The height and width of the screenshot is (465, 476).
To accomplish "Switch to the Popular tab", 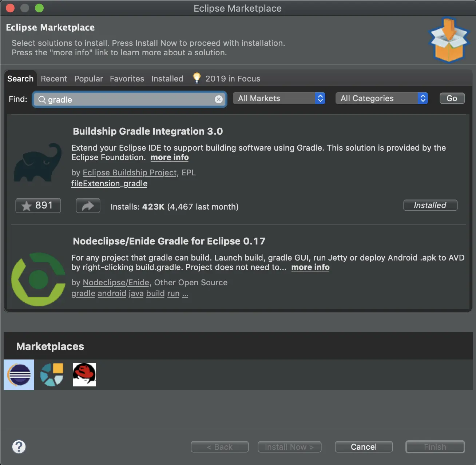I will (x=88, y=79).
